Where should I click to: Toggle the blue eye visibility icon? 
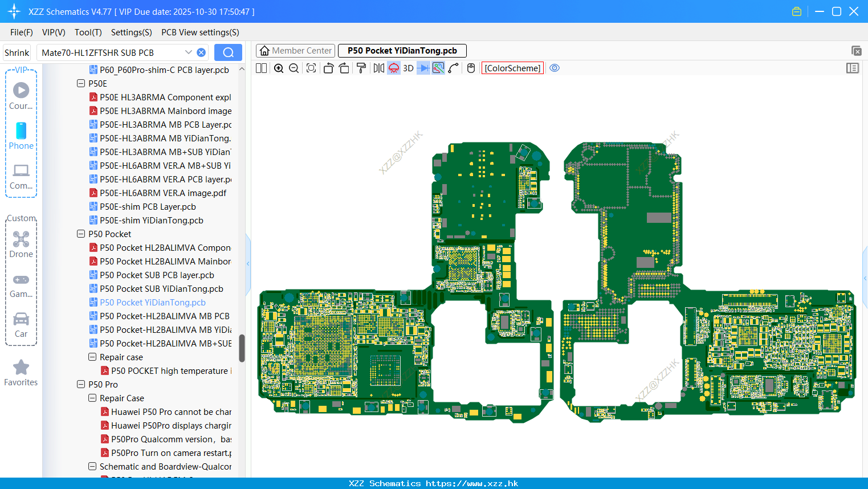555,68
